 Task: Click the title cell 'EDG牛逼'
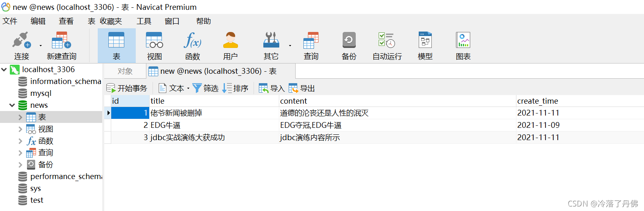(214, 125)
